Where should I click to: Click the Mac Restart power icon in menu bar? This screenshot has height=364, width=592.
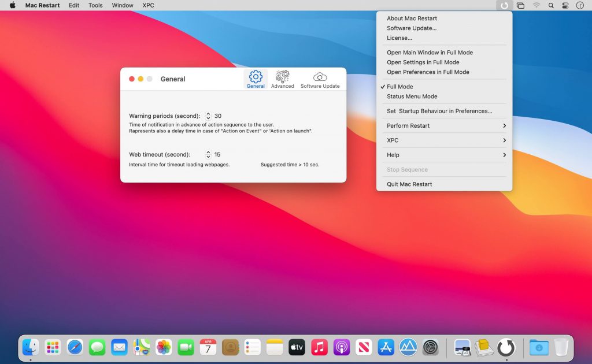click(x=504, y=5)
